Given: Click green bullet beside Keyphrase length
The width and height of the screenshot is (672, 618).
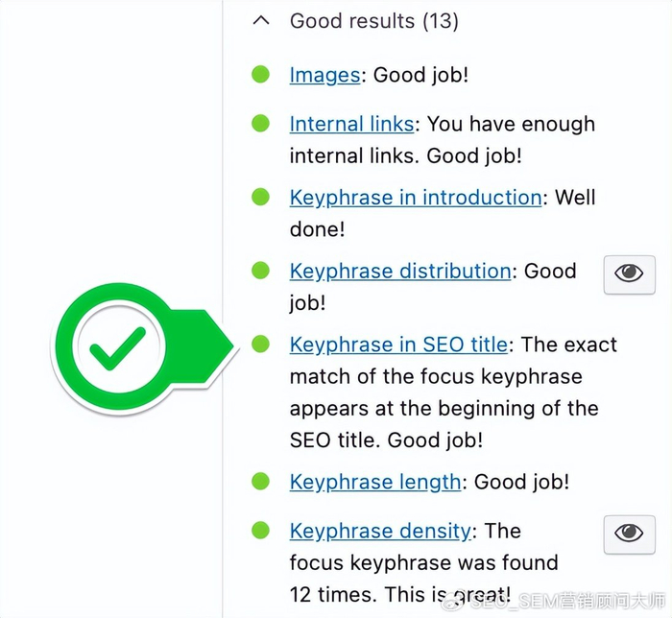Looking at the screenshot, I should (x=260, y=482).
